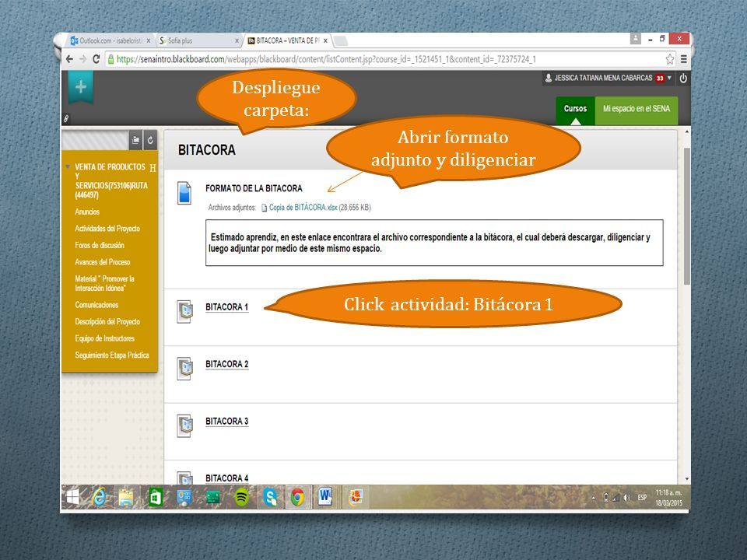The width and height of the screenshot is (747, 560).
Task: Collapse the Venta de Productos course menu arrow
Action: pos(68,166)
